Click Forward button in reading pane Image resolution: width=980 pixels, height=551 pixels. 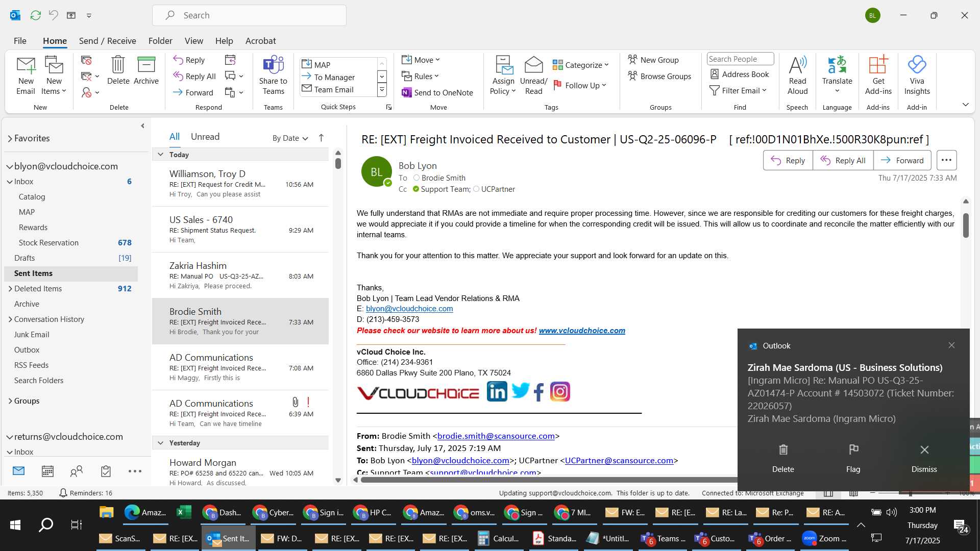pyautogui.click(x=902, y=160)
